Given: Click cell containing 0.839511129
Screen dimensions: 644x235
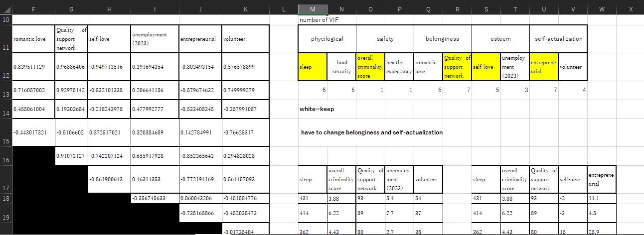Looking at the screenshot, I should click(x=33, y=67).
